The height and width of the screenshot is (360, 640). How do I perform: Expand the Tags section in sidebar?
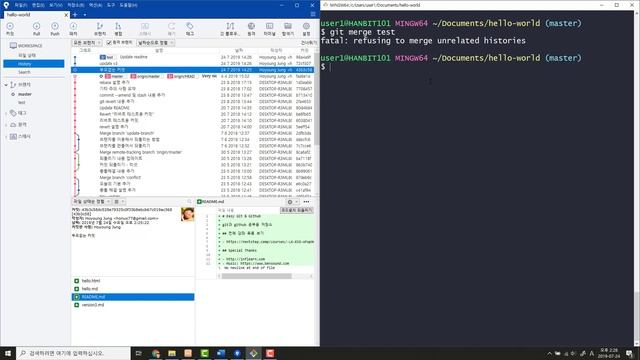pyautogui.click(x=6, y=113)
